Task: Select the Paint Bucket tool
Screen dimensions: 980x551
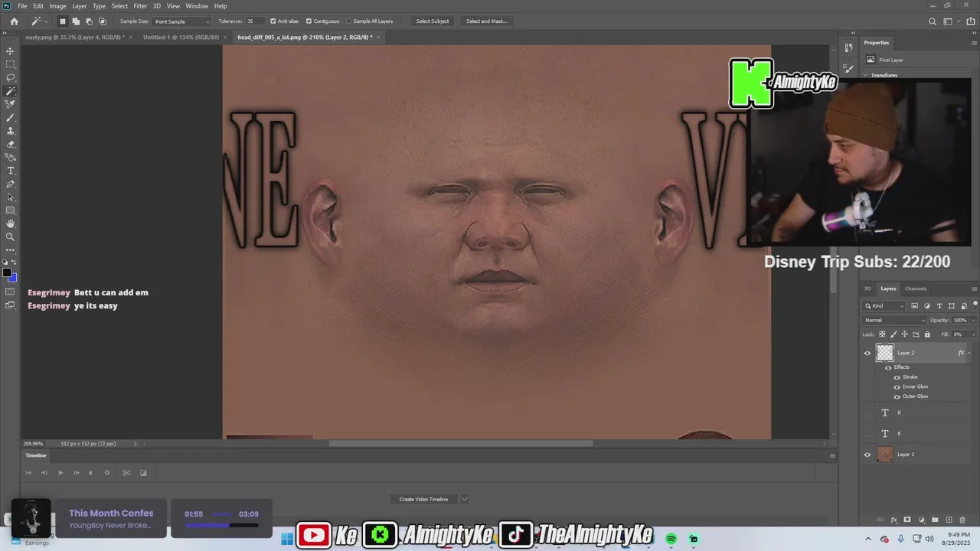Action: tap(11, 158)
